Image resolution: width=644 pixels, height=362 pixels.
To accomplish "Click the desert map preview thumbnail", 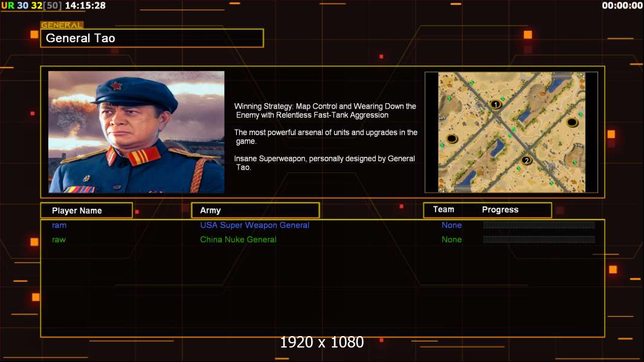I will pos(511,132).
